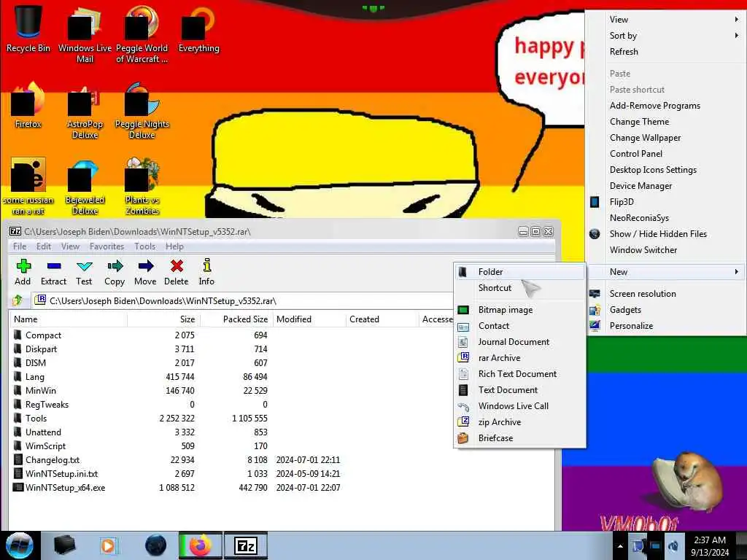Create a new Contact
This screenshot has width=747, height=560.
pos(519,326)
